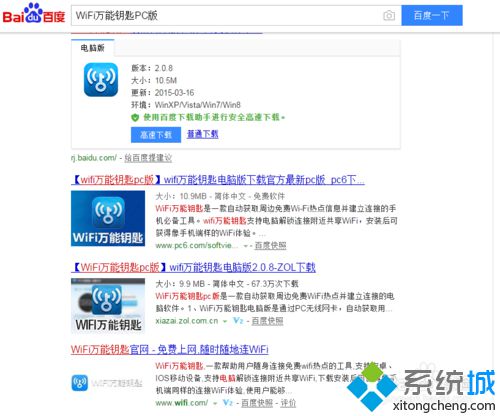Click xiazai.zol.com.cn URL text
Image resolution: width=500 pixels, height=416 pixels.
click(187, 321)
